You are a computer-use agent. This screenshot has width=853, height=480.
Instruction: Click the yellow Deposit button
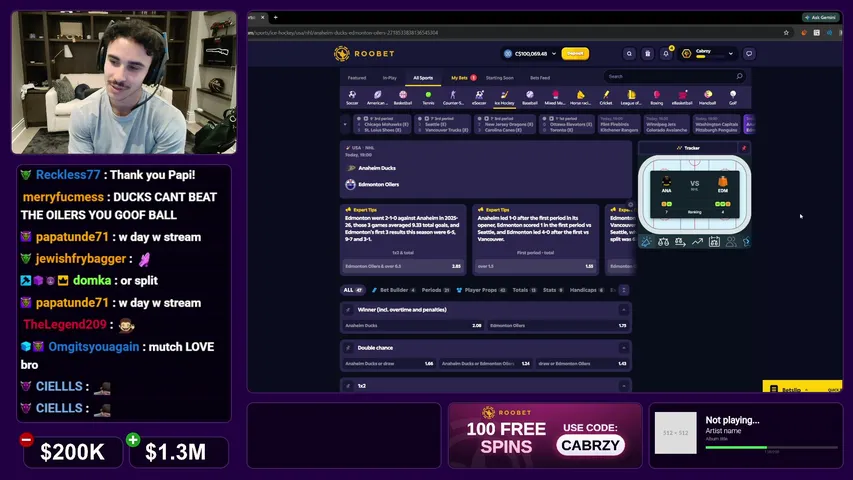coord(575,53)
